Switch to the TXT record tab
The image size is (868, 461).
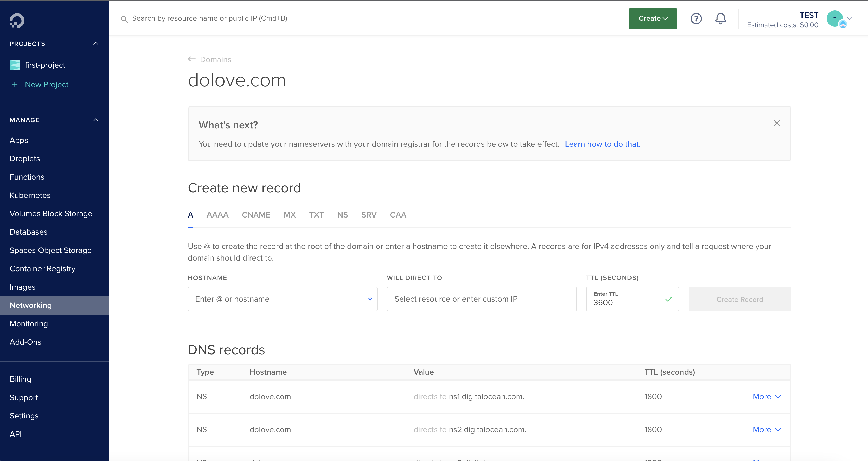tap(317, 215)
